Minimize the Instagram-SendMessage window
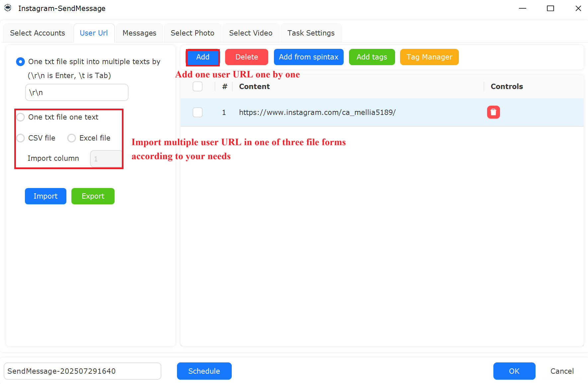 tap(523, 8)
